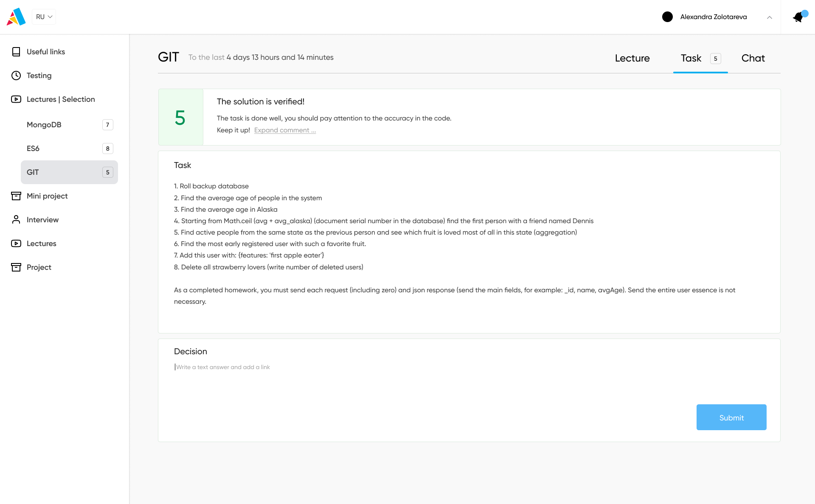Switch to the Lecture tab
The width and height of the screenshot is (815, 504).
click(632, 58)
